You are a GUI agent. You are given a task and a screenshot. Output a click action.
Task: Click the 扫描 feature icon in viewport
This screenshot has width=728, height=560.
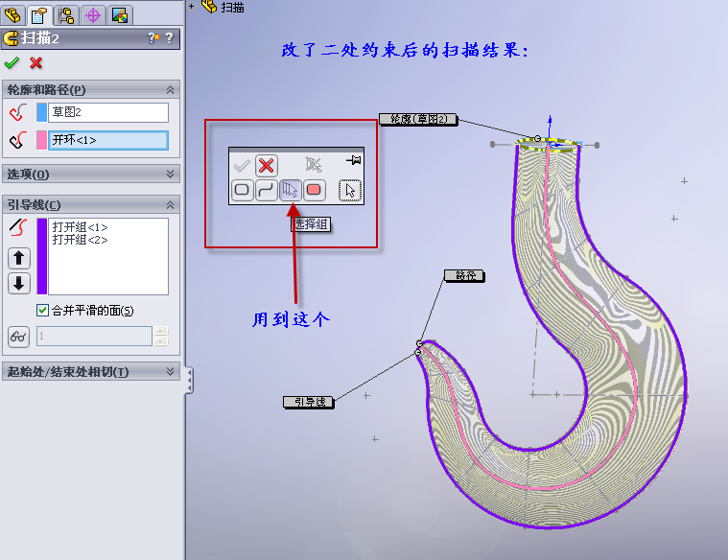tap(209, 7)
